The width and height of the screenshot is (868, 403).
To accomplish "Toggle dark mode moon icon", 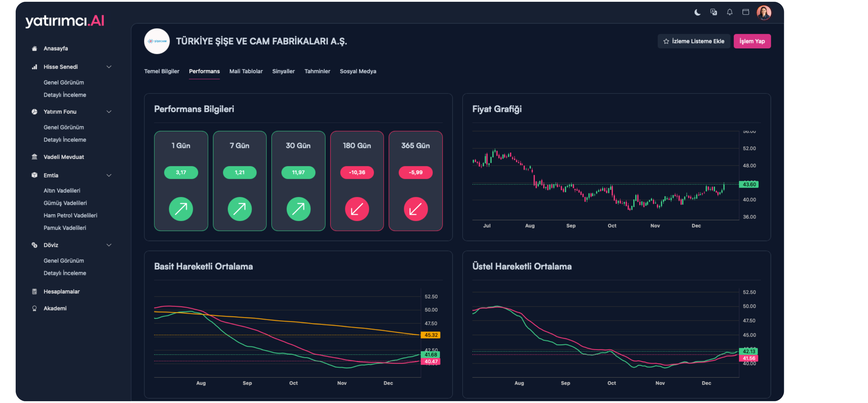I will coord(697,12).
